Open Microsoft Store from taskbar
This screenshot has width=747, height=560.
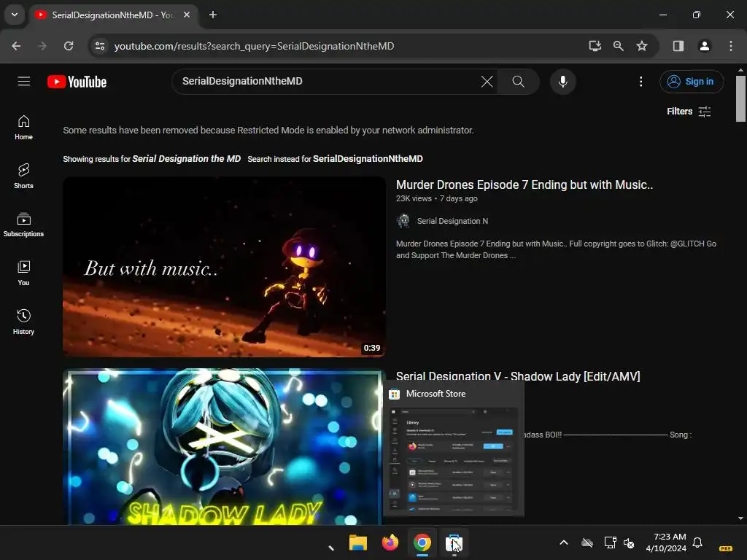pyautogui.click(x=454, y=542)
